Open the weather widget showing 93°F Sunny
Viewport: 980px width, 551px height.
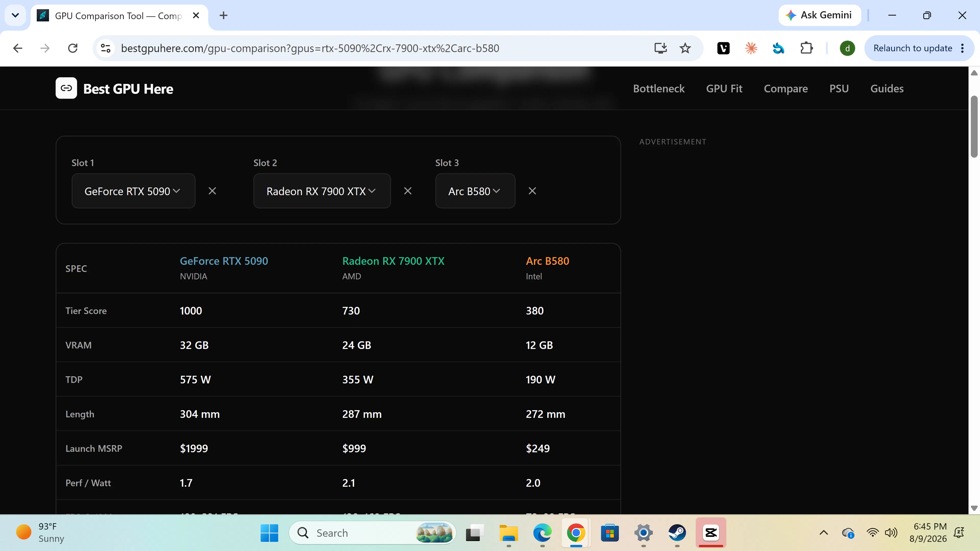(40, 533)
